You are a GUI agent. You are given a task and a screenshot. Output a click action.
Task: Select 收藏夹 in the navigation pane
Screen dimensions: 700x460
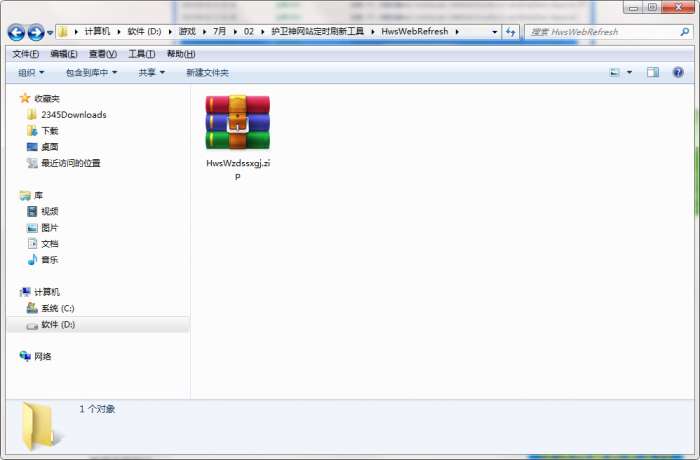[x=47, y=99]
